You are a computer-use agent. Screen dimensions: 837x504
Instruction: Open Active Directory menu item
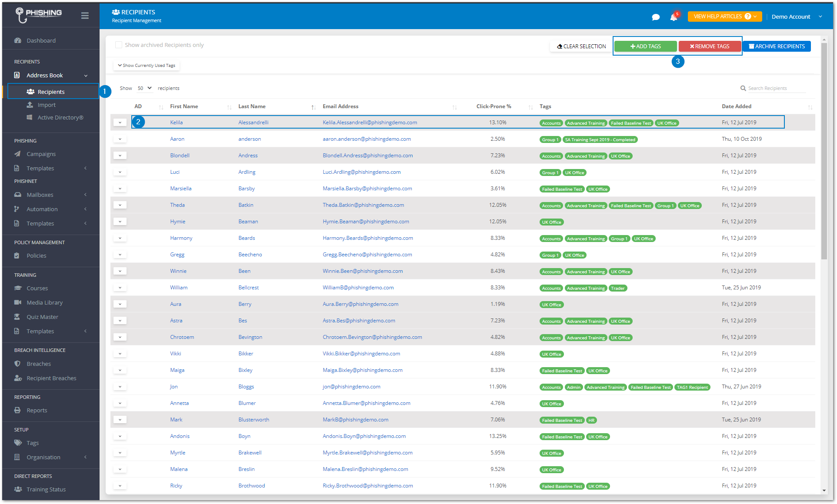(x=60, y=117)
